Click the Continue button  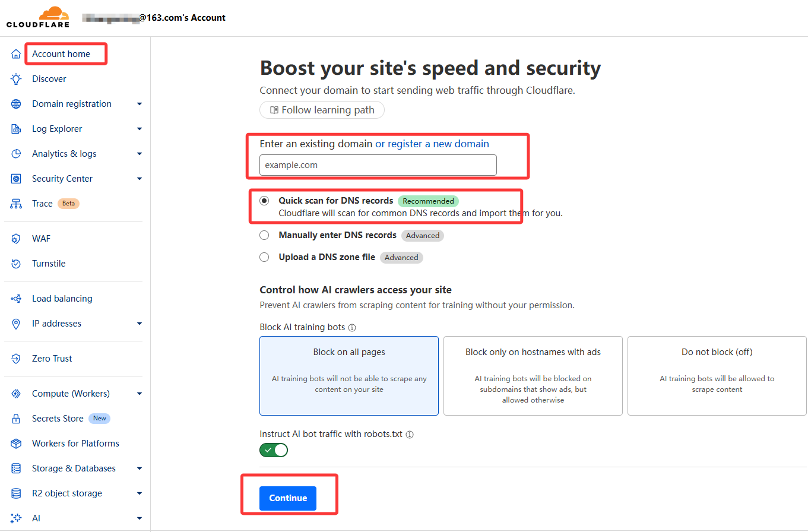pyautogui.click(x=288, y=498)
